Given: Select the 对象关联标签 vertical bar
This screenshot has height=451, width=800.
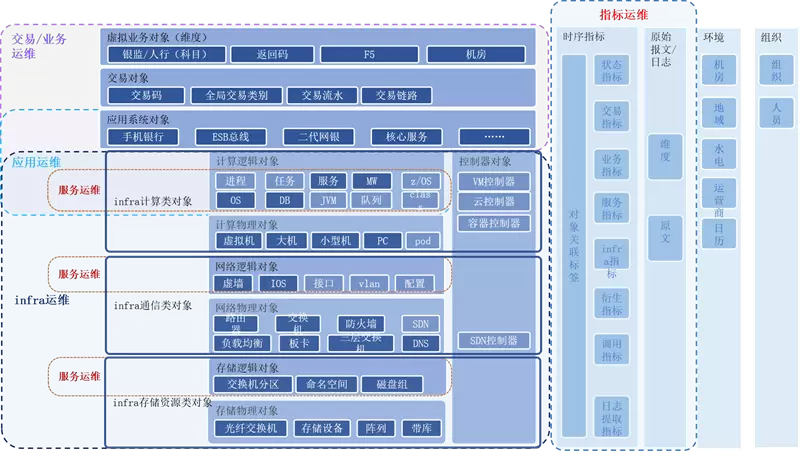Looking at the screenshot, I should point(574,245).
